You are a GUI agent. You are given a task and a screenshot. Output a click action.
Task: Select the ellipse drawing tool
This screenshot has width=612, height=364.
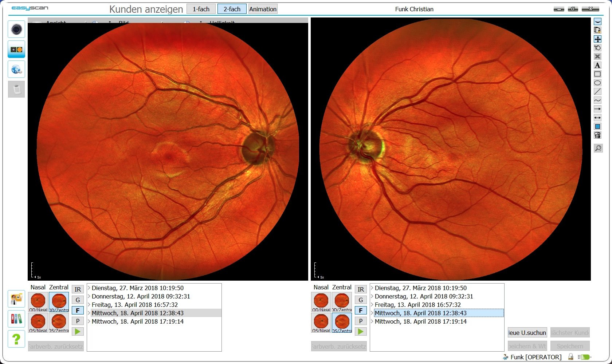[x=597, y=83]
